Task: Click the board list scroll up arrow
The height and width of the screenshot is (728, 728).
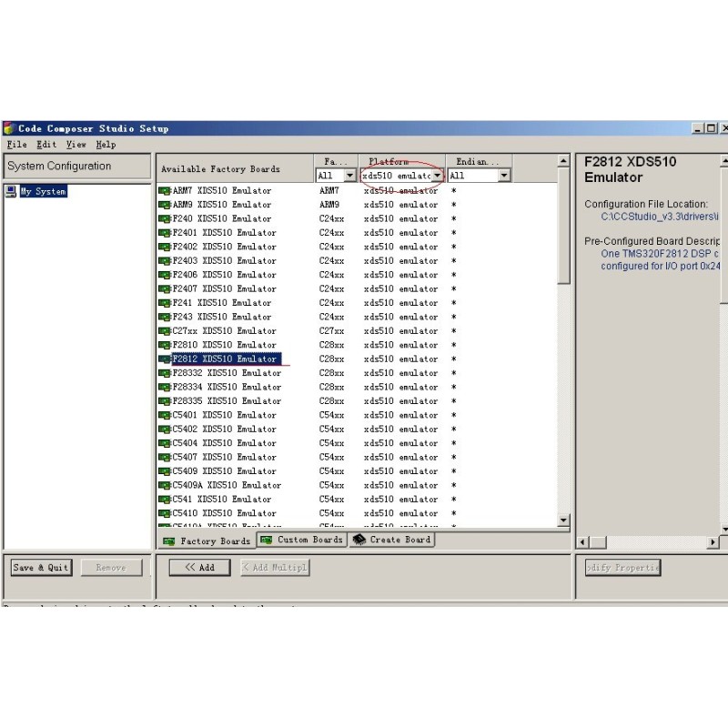Action: click(x=563, y=161)
